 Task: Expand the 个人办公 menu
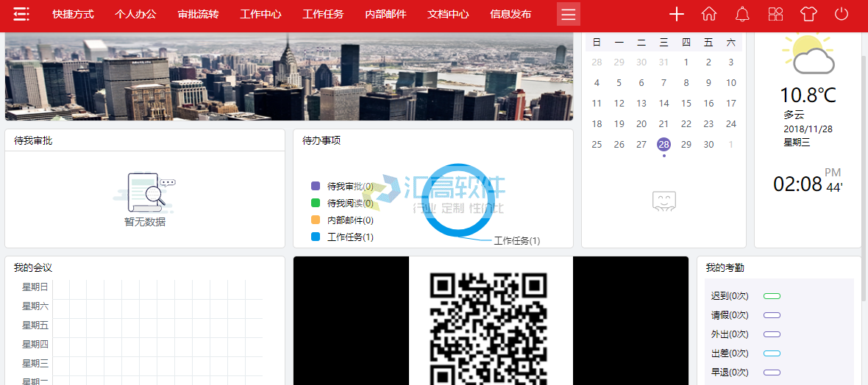coord(135,14)
